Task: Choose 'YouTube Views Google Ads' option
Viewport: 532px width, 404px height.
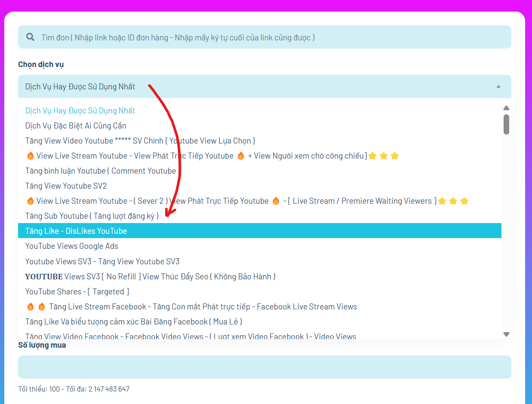Action: tap(71, 246)
